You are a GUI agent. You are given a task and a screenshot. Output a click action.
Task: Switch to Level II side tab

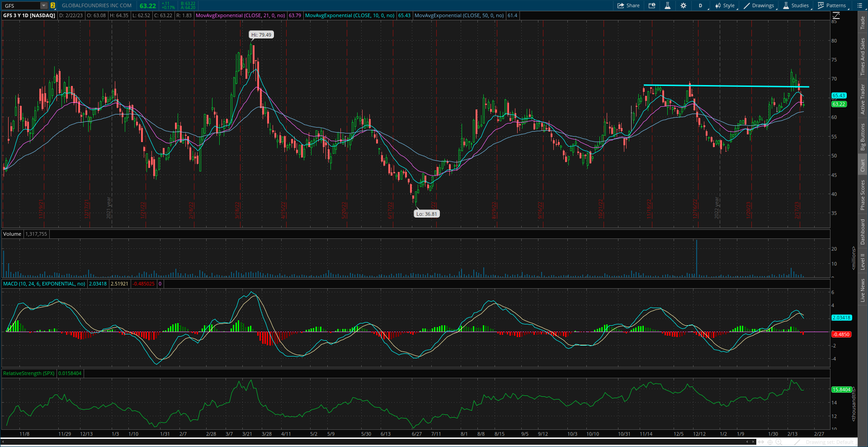[863, 262]
